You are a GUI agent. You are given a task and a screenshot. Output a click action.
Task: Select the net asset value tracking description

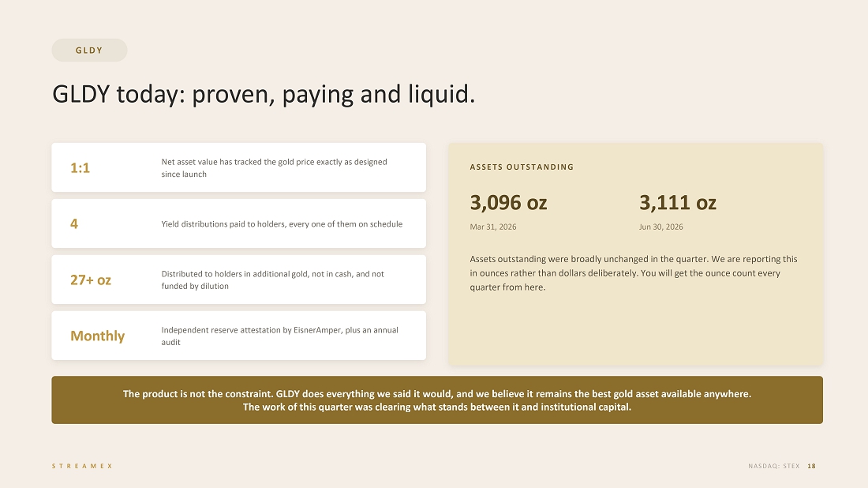(x=274, y=168)
